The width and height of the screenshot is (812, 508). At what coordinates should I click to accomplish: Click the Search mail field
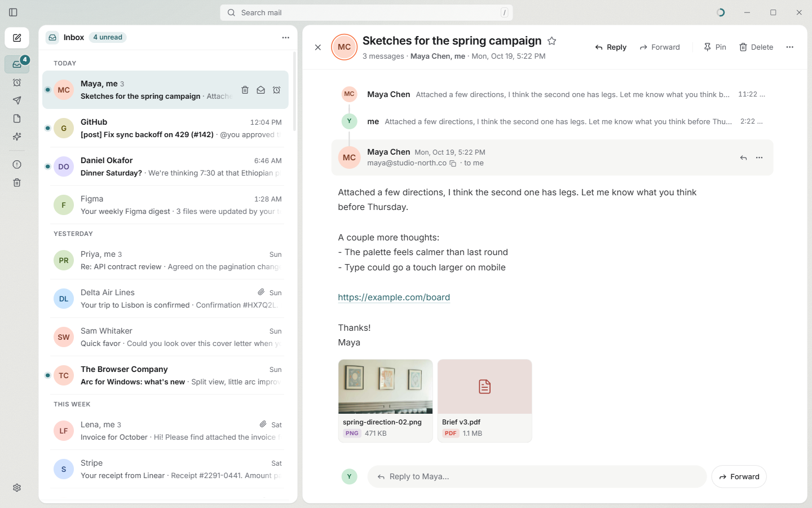pos(367,12)
